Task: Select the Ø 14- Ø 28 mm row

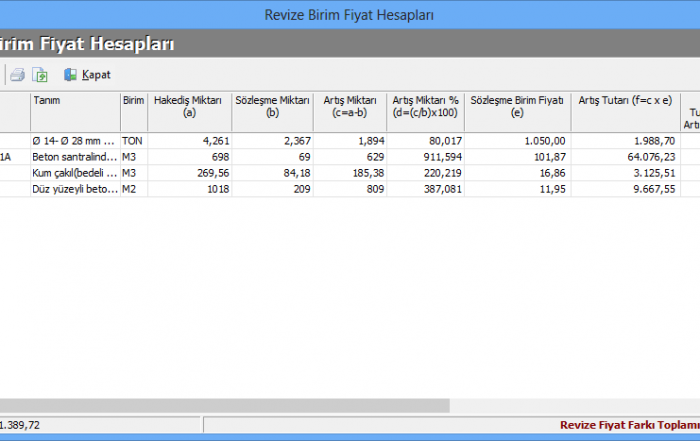Action: [74, 141]
